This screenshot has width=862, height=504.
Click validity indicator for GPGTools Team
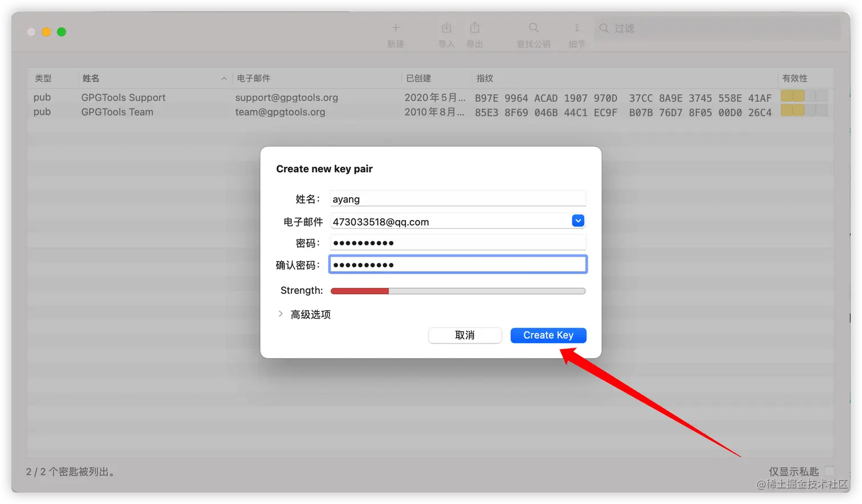(x=804, y=110)
